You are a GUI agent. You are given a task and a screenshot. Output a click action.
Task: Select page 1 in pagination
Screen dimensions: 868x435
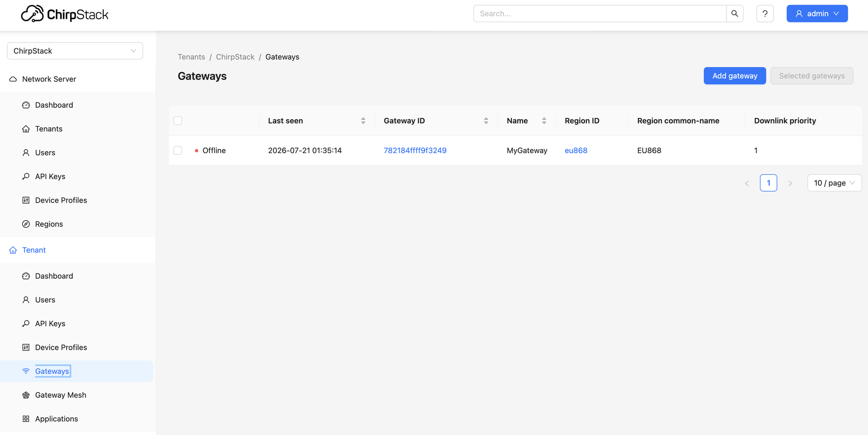[768, 183]
